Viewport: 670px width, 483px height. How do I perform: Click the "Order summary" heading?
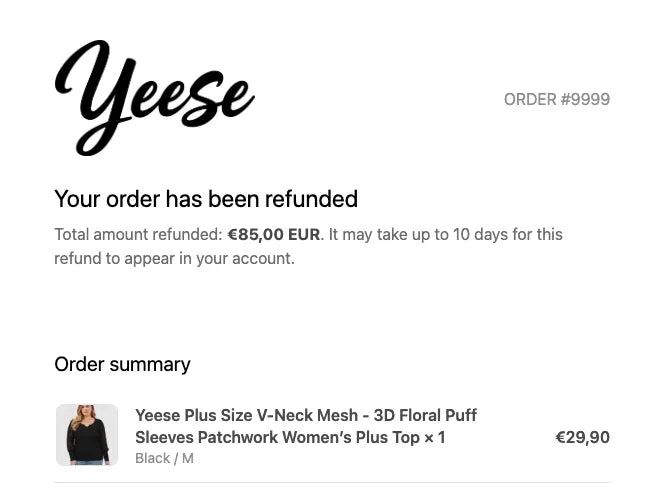(122, 364)
